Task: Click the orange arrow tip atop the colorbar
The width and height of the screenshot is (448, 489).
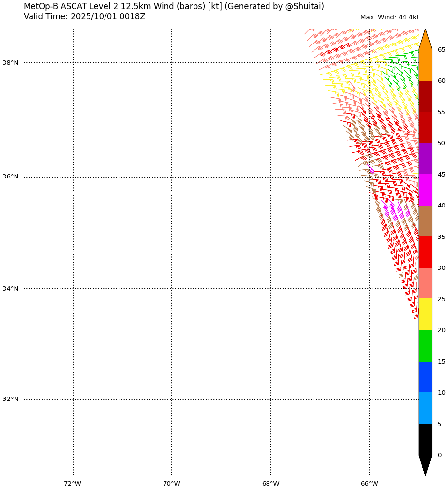Action: click(425, 39)
